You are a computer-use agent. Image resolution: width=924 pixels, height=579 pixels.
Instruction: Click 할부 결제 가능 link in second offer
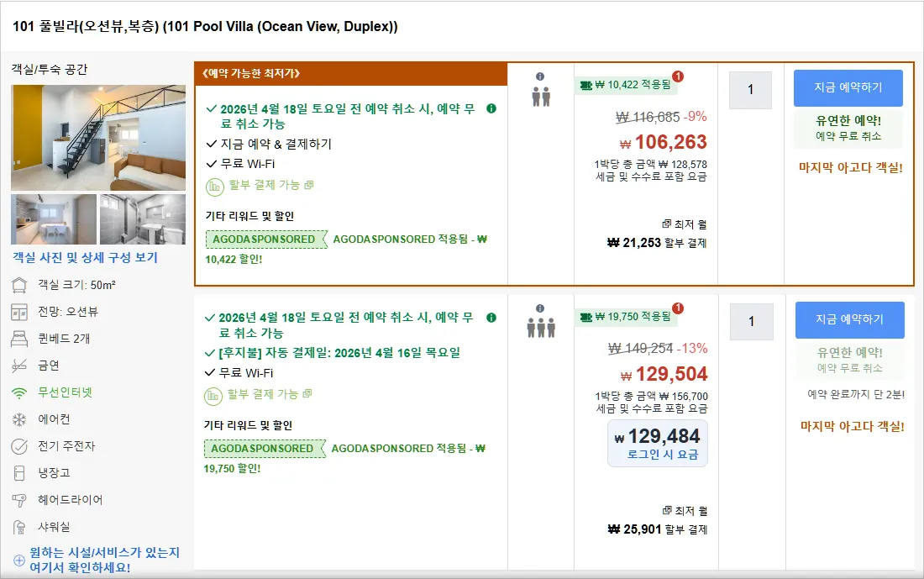tap(270, 394)
